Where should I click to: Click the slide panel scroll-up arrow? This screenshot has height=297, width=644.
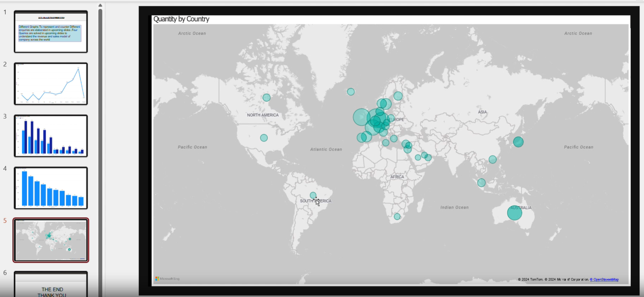click(x=100, y=5)
